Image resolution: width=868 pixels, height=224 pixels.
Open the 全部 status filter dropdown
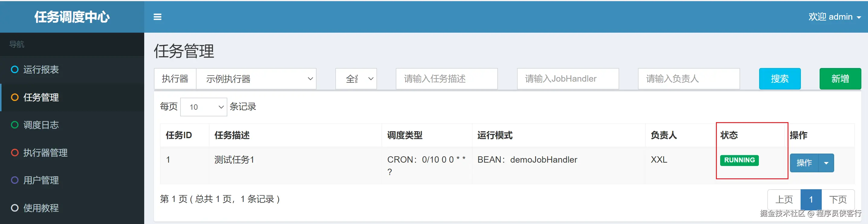(x=356, y=79)
